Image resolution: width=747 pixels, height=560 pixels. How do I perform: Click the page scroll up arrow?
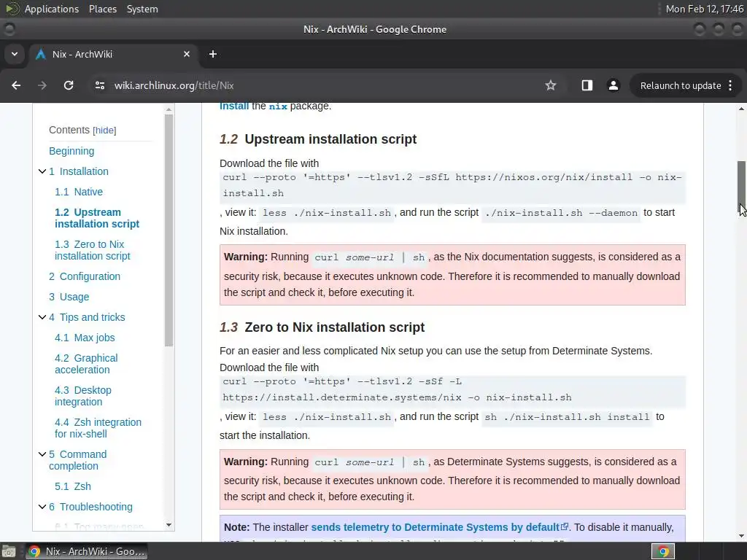(741, 109)
